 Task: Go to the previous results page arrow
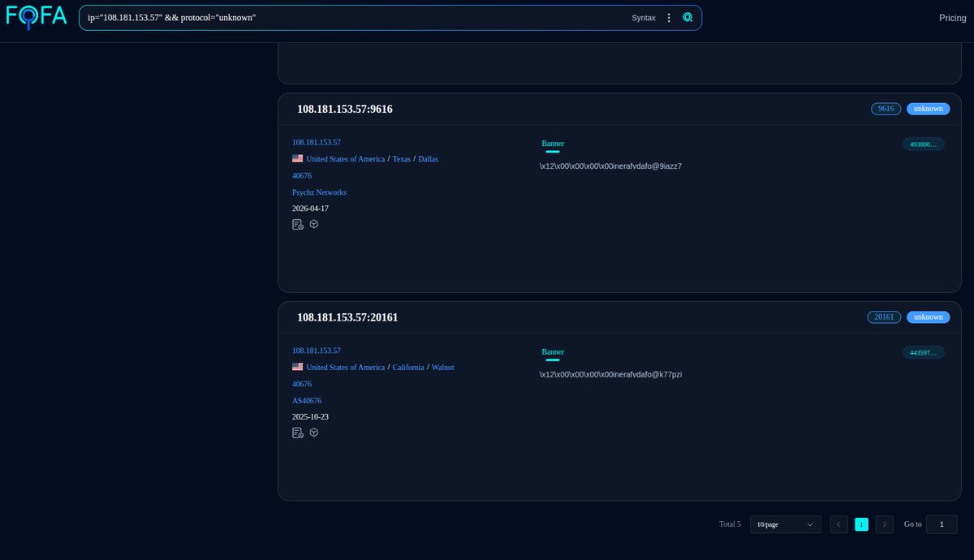(x=839, y=524)
